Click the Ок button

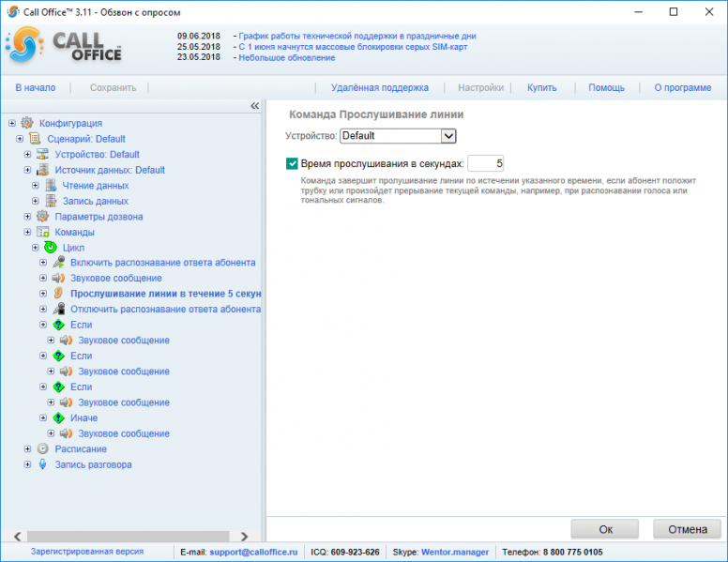coord(605,529)
